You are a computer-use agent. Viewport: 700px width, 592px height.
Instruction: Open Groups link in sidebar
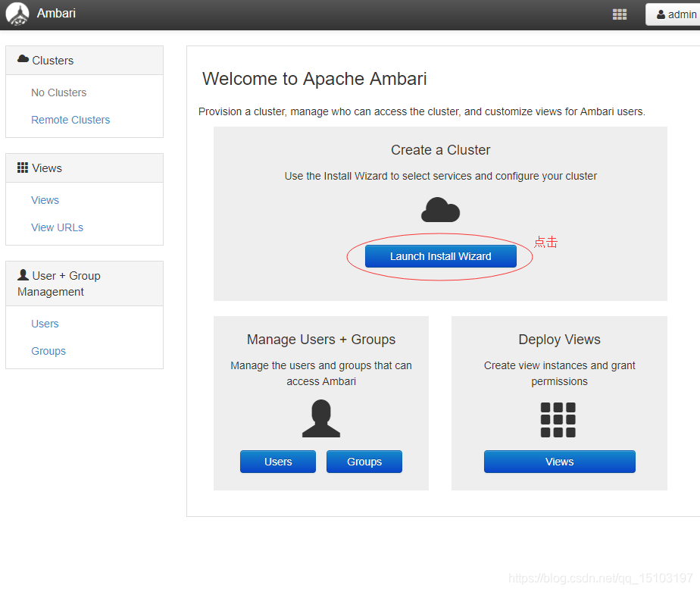(x=48, y=351)
